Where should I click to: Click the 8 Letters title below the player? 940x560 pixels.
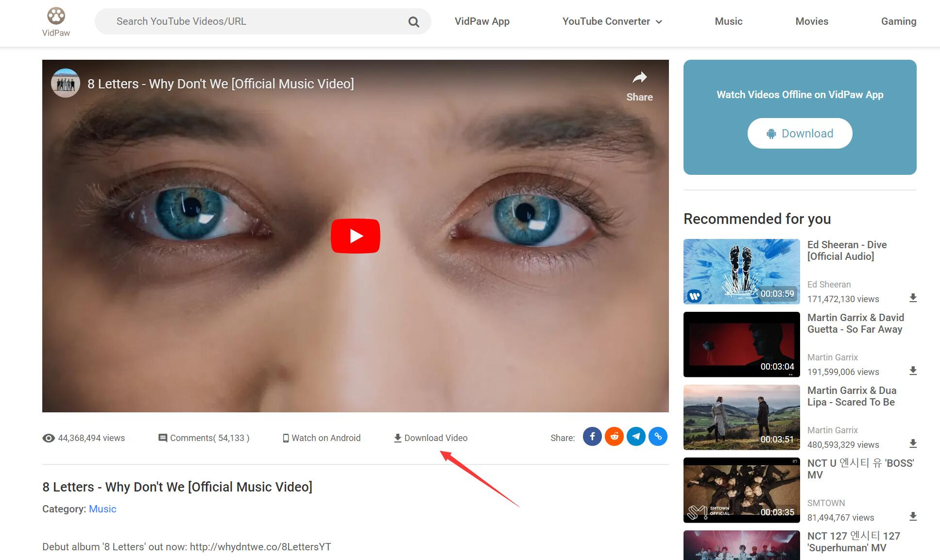click(x=177, y=487)
